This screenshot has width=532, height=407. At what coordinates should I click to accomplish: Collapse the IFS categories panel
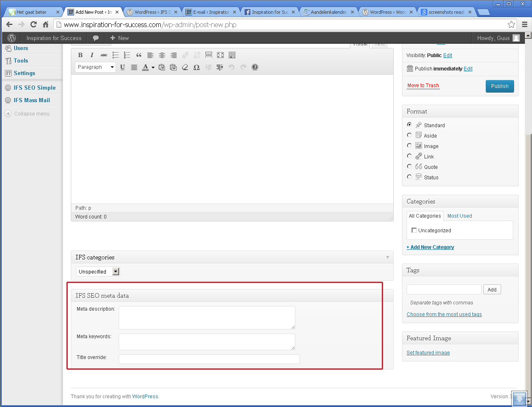point(387,257)
